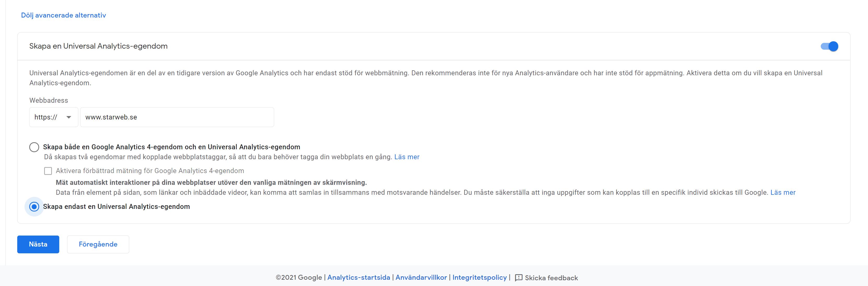This screenshot has width=868, height=286.
Task: Check 'Aktivera förbättrad mätning' checkbox
Action: tap(48, 171)
